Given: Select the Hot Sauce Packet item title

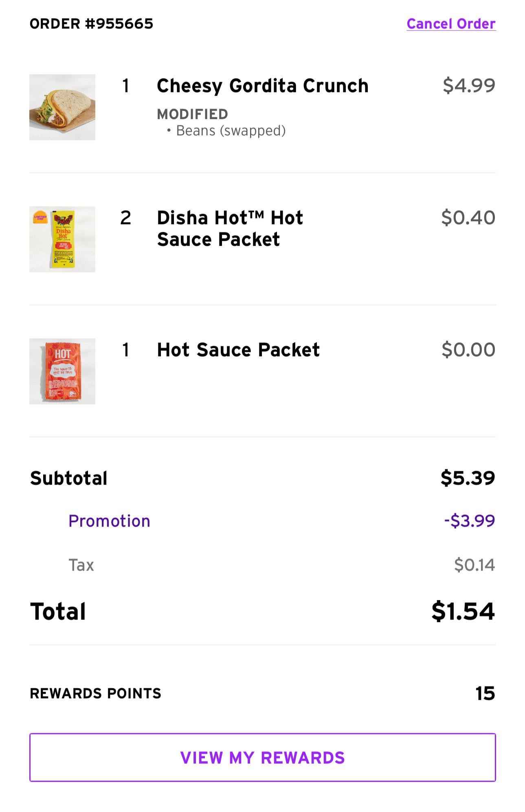Looking at the screenshot, I should (238, 350).
